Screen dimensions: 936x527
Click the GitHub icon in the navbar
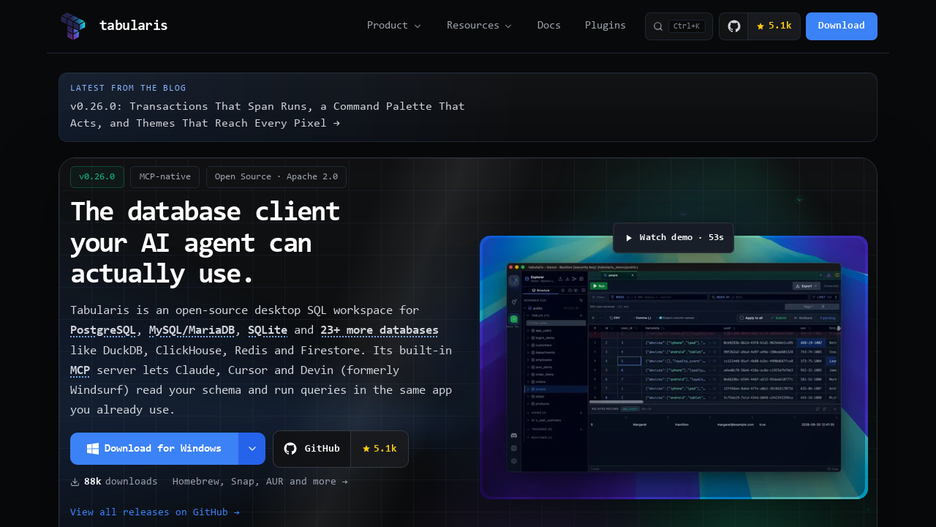[734, 26]
